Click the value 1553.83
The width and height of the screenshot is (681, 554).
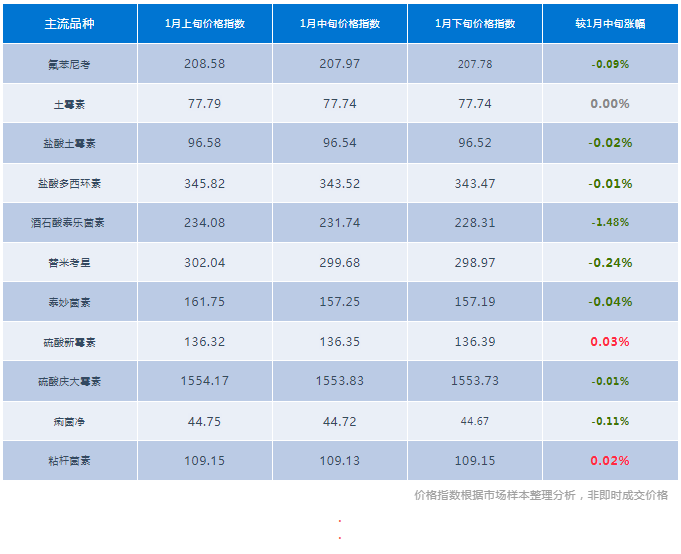click(x=340, y=381)
